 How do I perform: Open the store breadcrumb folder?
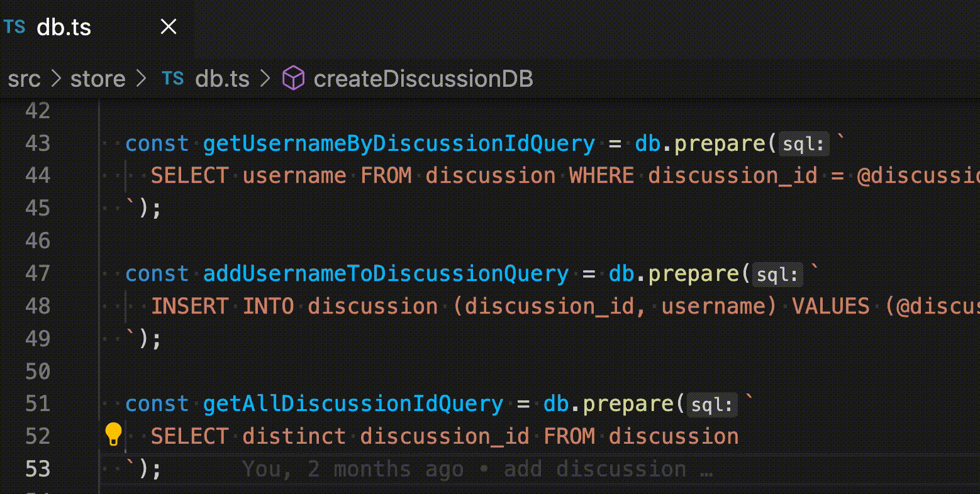(x=97, y=79)
